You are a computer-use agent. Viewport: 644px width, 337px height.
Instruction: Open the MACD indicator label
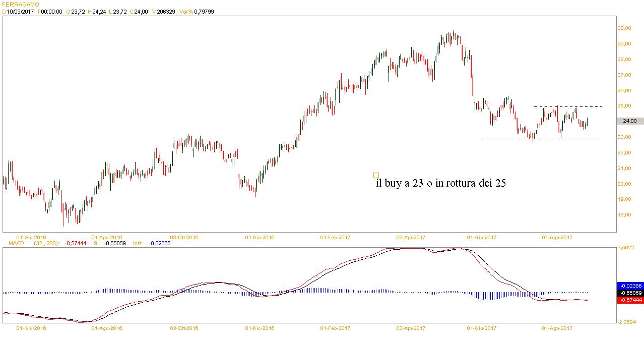click(16, 243)
